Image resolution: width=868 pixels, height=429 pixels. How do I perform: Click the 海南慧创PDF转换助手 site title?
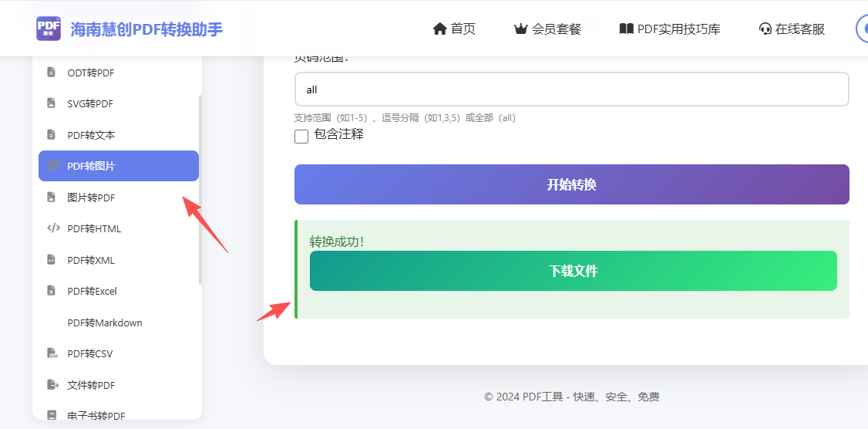point(146,29)
